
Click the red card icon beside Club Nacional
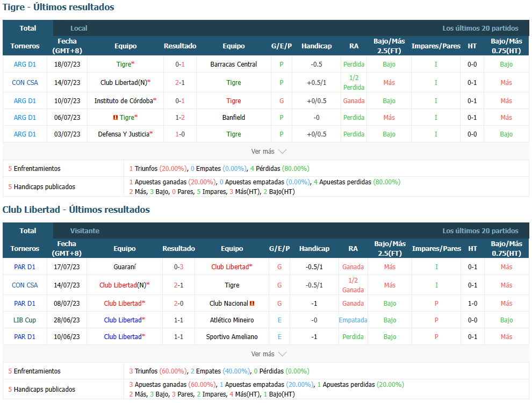[252, 303]
